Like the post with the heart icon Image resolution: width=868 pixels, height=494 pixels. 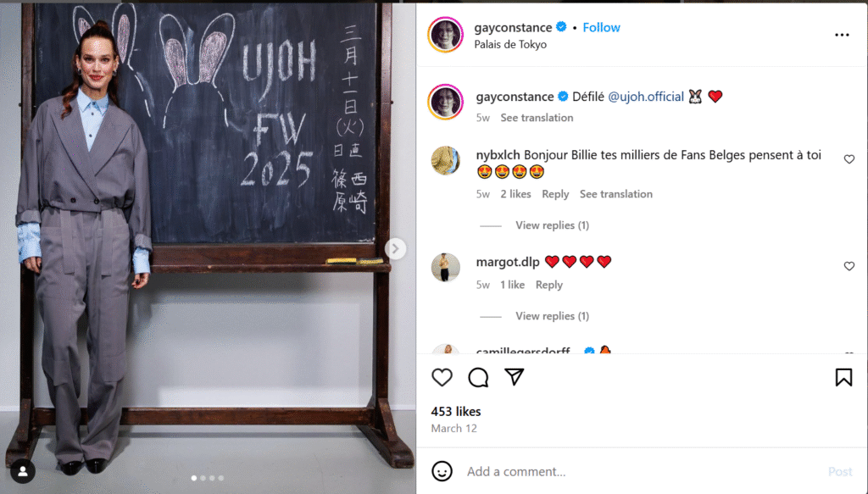point(442,377)
